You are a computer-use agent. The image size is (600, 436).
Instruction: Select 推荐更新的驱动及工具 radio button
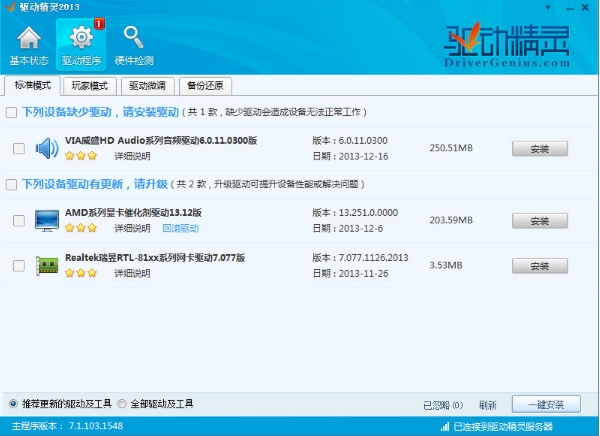13,403
